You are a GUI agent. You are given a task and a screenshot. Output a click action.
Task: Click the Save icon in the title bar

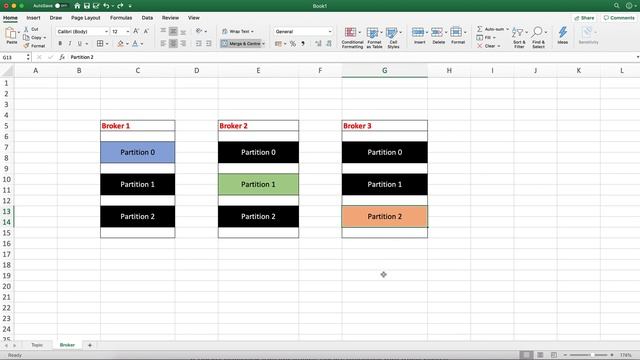point(87,6)
